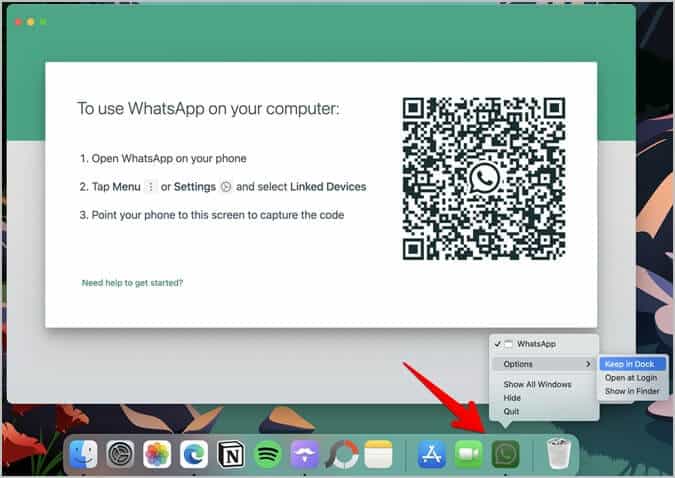
Task: Click 'To use WhatsApp on your computer:' heading
Action: click(x=208, y=109)
